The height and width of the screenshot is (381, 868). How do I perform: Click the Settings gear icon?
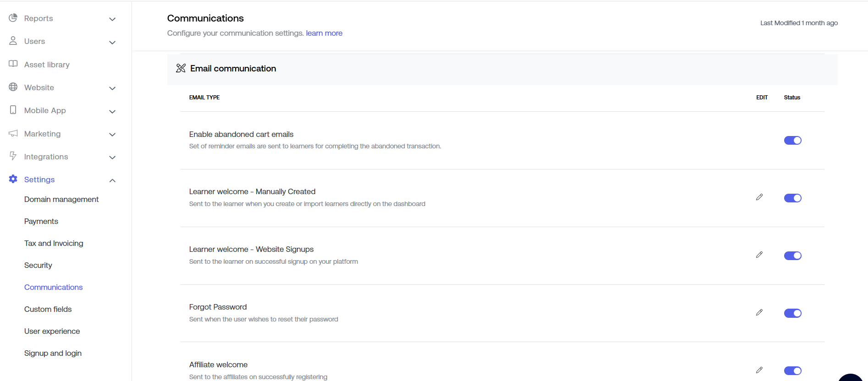(13, 179)
